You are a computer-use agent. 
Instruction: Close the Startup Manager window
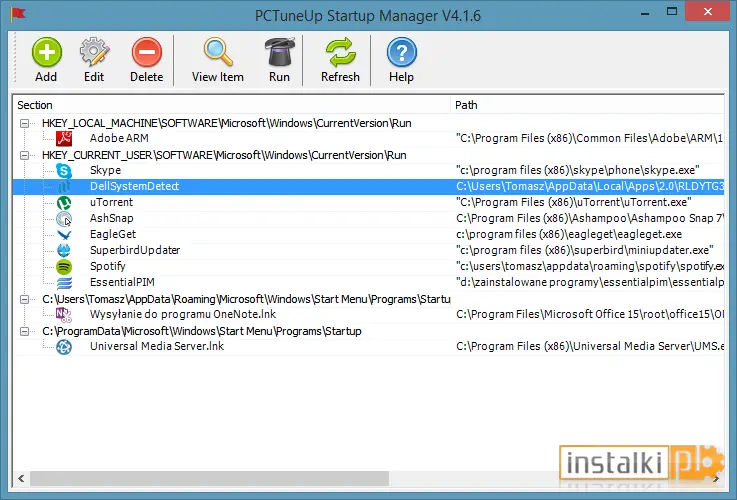click(708, 12)
